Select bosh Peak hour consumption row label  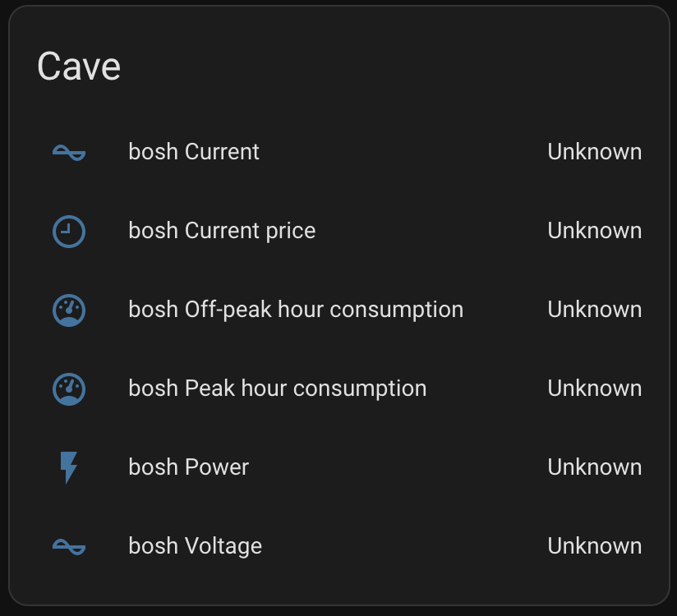pos(278,388)
